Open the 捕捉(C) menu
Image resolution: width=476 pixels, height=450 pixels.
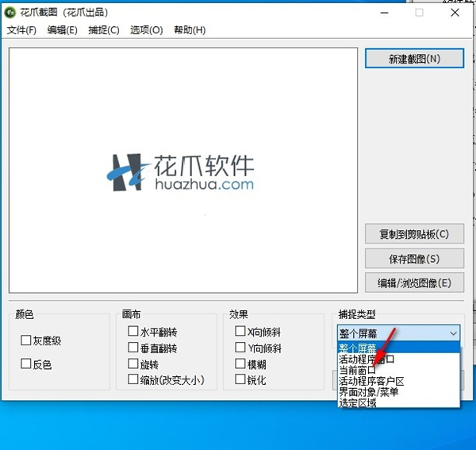click(104, 30)
